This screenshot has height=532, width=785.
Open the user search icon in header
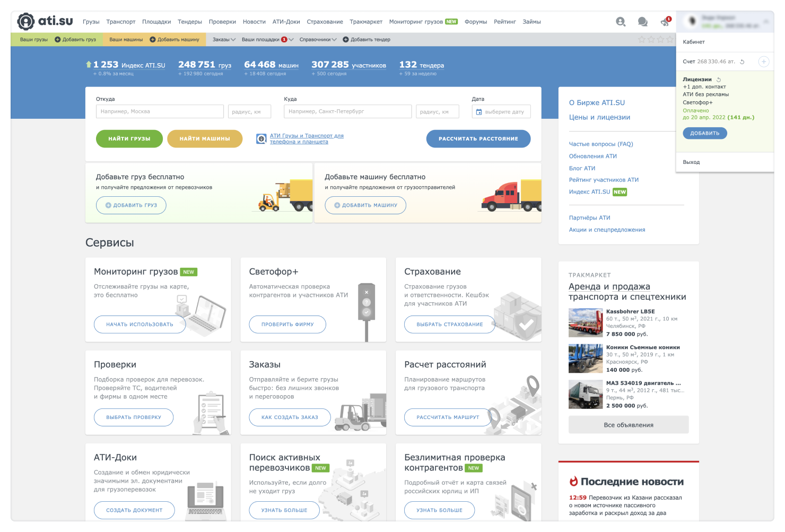coord(621,22)
